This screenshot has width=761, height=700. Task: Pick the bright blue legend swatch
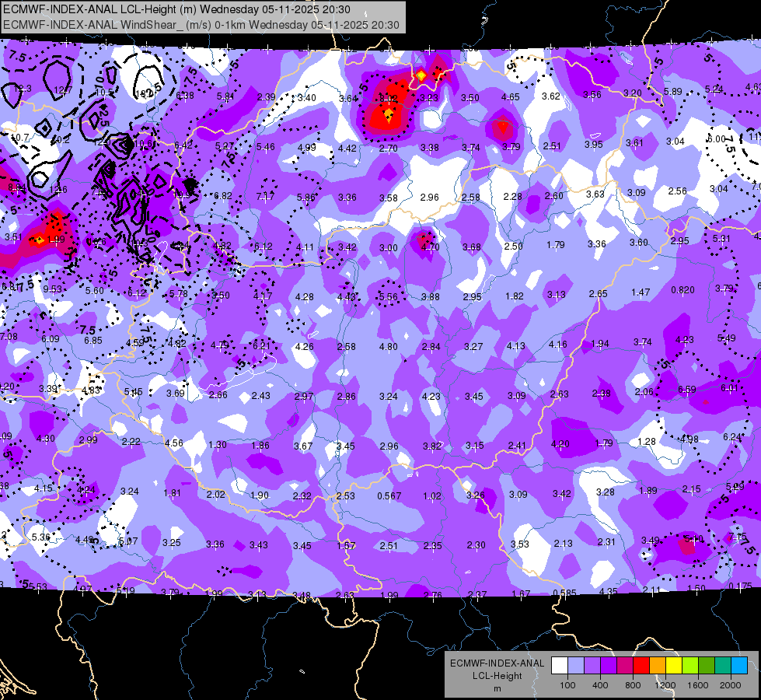point(740,665)
